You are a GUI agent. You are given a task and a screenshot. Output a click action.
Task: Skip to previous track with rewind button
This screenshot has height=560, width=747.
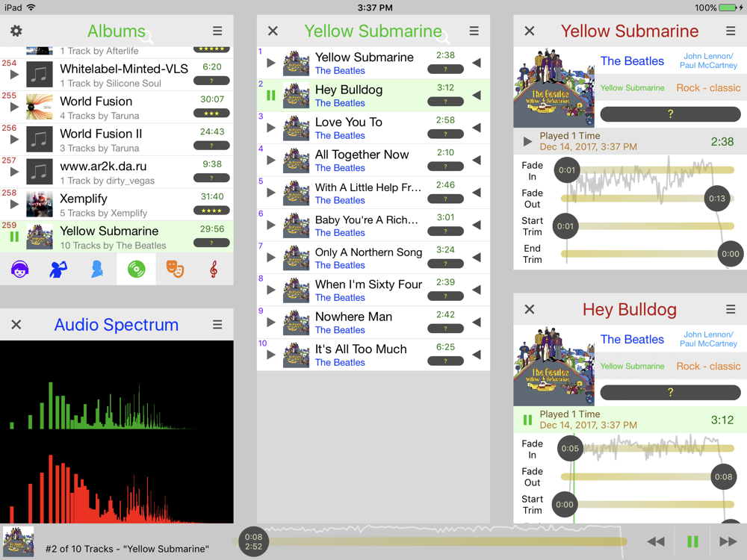[656, 541]
